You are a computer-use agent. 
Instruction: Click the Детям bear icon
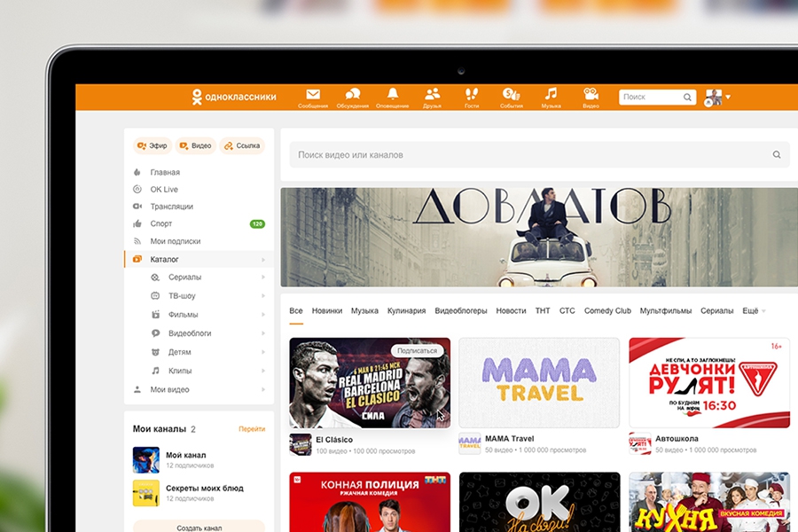[x=155, y=352]
